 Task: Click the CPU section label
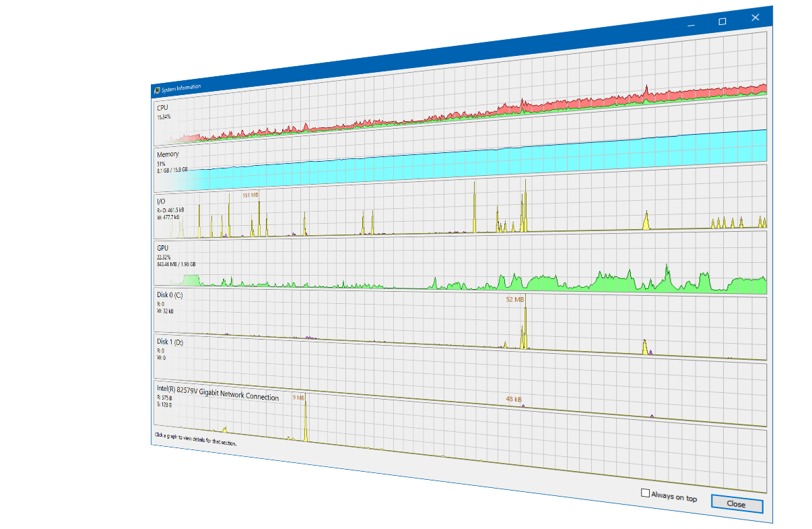[164, 106]
